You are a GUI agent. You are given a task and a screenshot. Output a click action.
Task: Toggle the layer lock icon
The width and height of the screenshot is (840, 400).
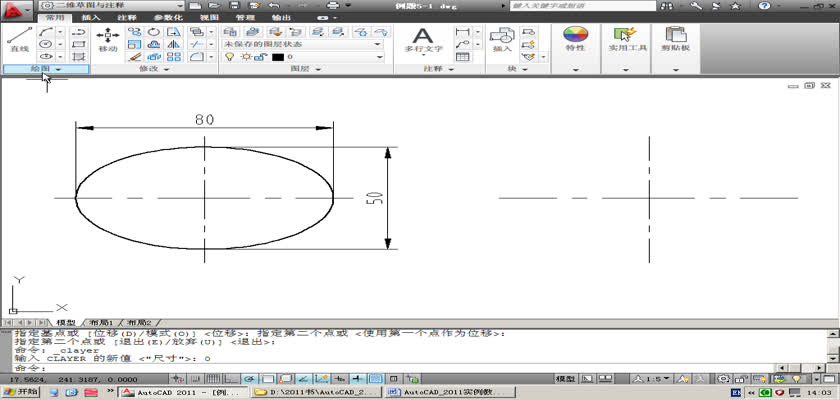coord(259,58)
